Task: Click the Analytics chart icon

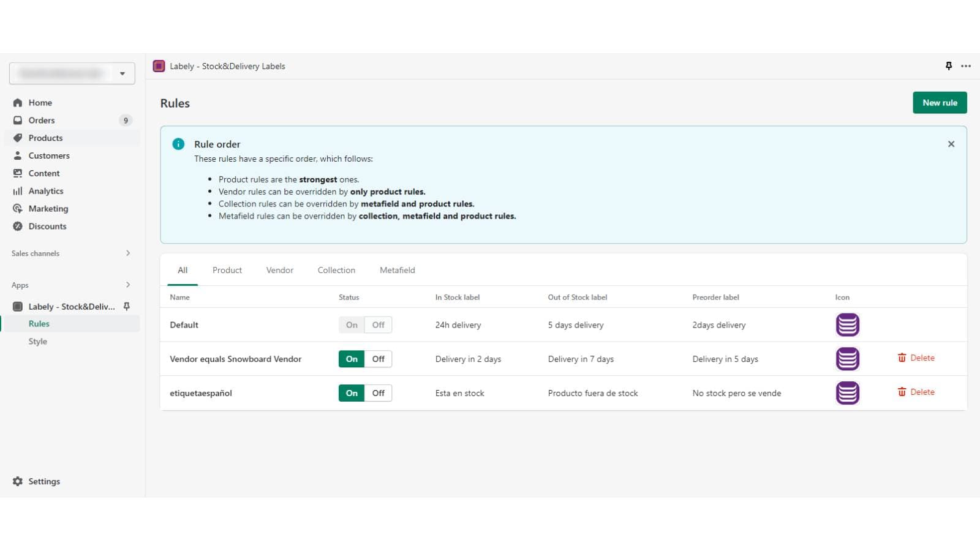Action: coord(18,190)
